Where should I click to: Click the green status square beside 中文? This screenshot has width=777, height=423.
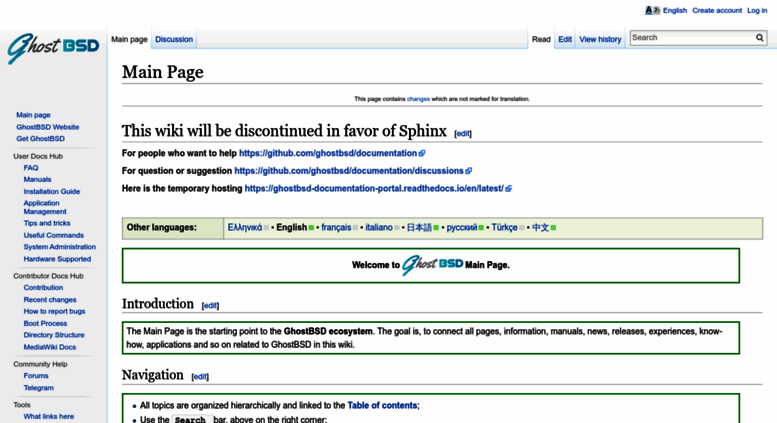pyautogui.click(x=554, y=228)
